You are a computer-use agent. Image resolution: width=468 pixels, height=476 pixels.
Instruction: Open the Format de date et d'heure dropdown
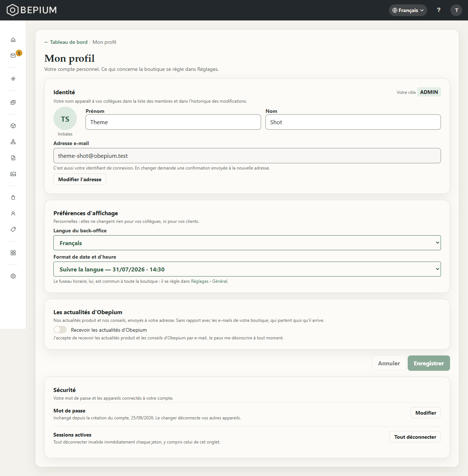247,269
